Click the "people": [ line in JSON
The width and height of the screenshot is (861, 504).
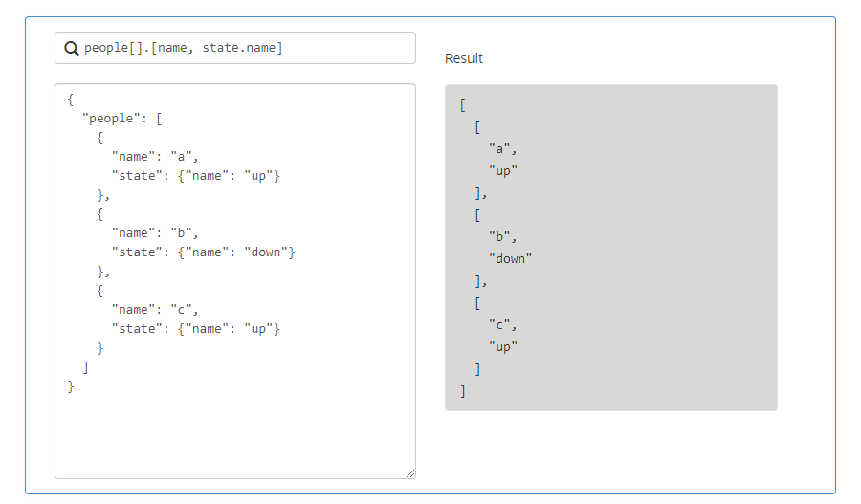pyautogui.click(x=121, y=119)
